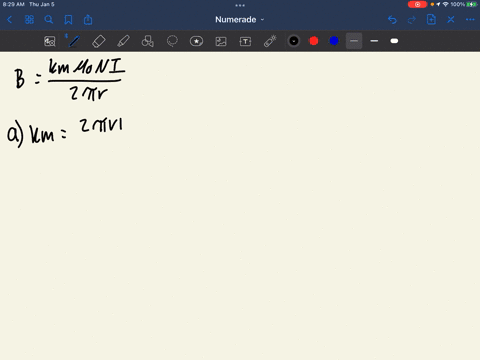Select the Lasso tool
This screenshot has width=480, height=360.
click(x=172, y=41)
